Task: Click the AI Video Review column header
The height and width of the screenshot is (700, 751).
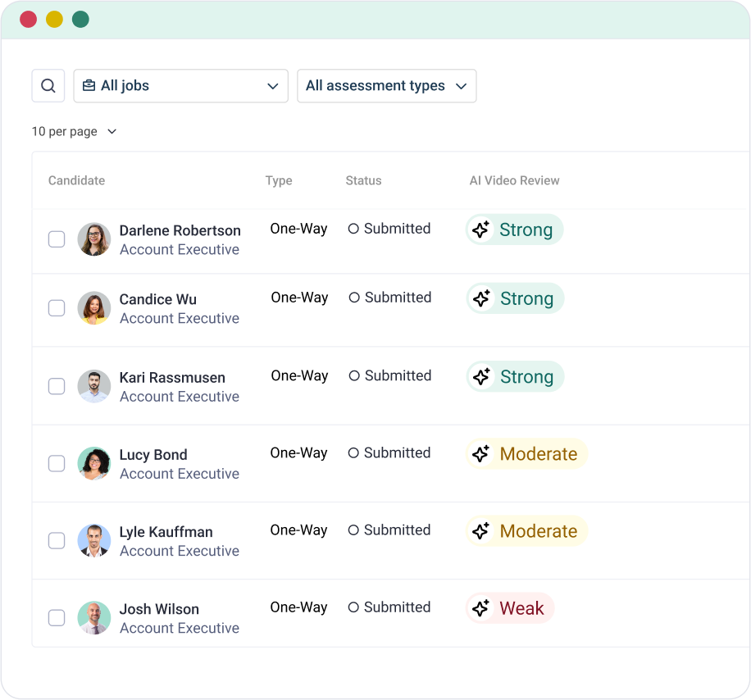Action: point(514,180)
